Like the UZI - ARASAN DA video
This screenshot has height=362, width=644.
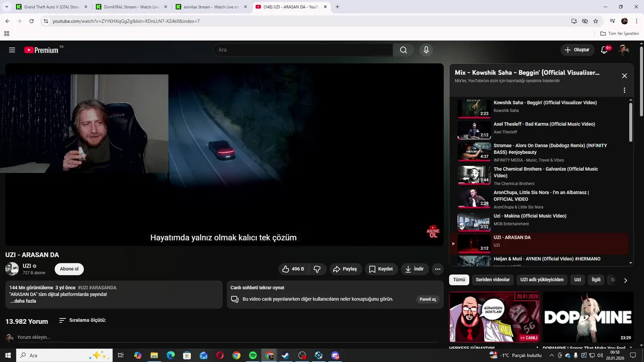tap(293, 269)
